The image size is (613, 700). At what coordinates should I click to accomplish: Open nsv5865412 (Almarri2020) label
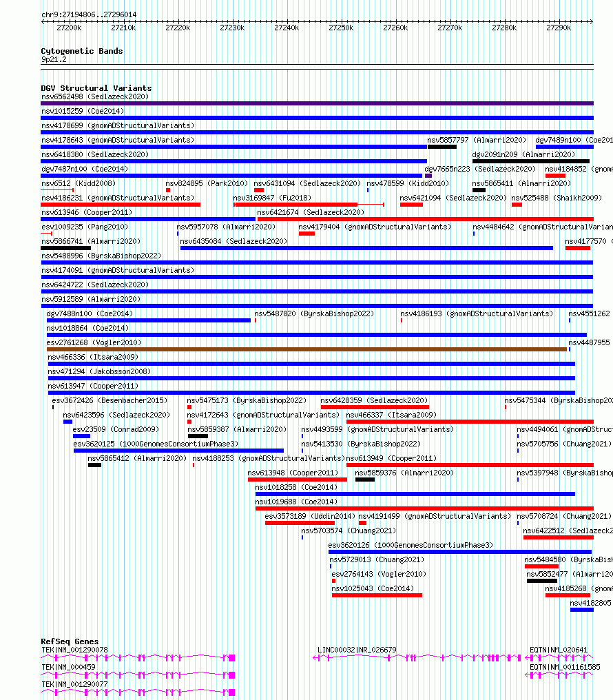pyautogui.click(x=137, y=458)
